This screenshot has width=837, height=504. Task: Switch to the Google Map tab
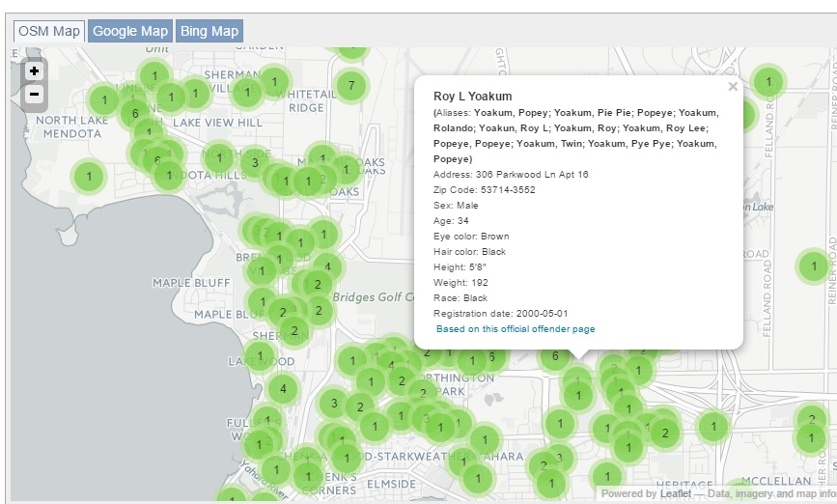pos(130,31)
